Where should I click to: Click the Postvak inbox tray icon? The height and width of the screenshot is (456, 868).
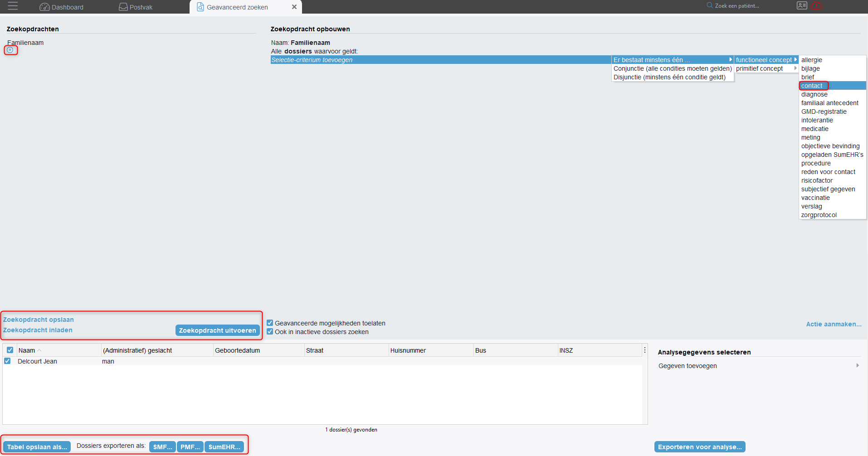pos(123,7)
